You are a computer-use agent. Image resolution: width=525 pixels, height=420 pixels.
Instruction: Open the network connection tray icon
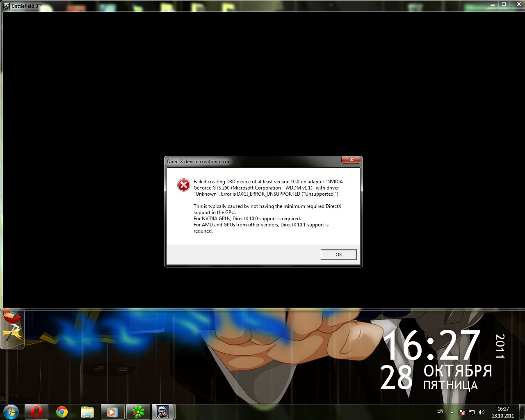coord(472,412)
